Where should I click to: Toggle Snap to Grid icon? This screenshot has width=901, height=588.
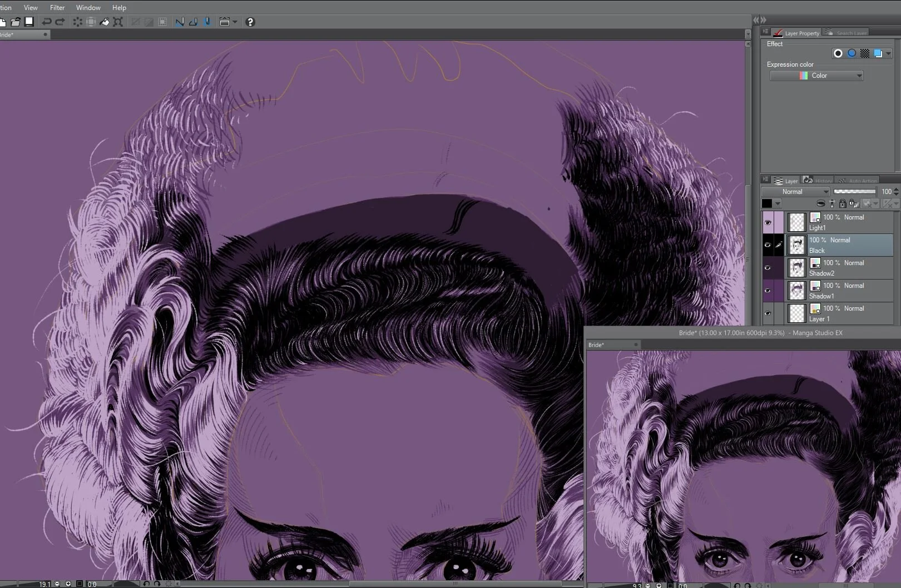pyautogui.click(x=207, y=22)
